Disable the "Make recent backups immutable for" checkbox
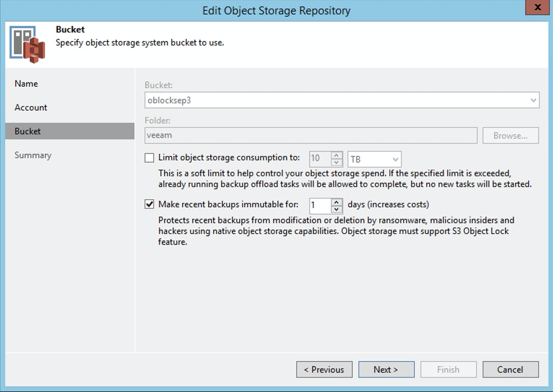Image resolution: width=553 pixels, height=392 pixels. 149,204
